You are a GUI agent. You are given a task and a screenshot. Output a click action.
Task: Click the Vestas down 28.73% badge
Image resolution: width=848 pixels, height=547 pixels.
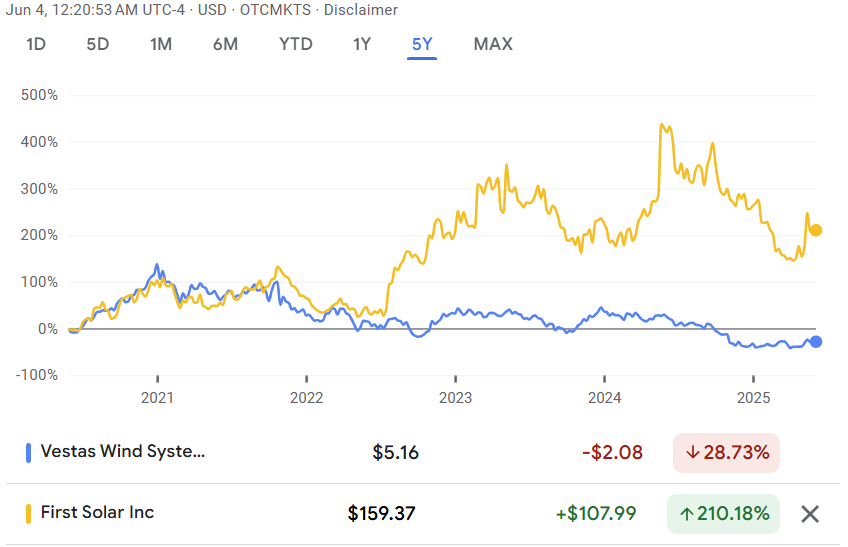pos(726,453)
